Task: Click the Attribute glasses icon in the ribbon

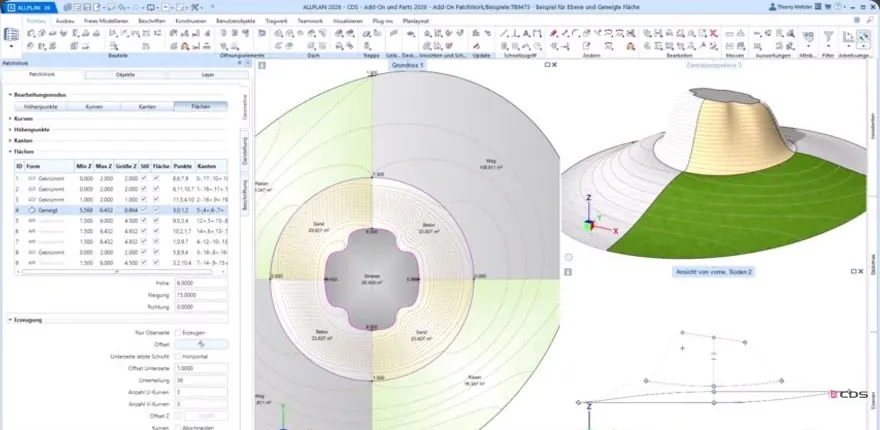Action: point(808,36)
